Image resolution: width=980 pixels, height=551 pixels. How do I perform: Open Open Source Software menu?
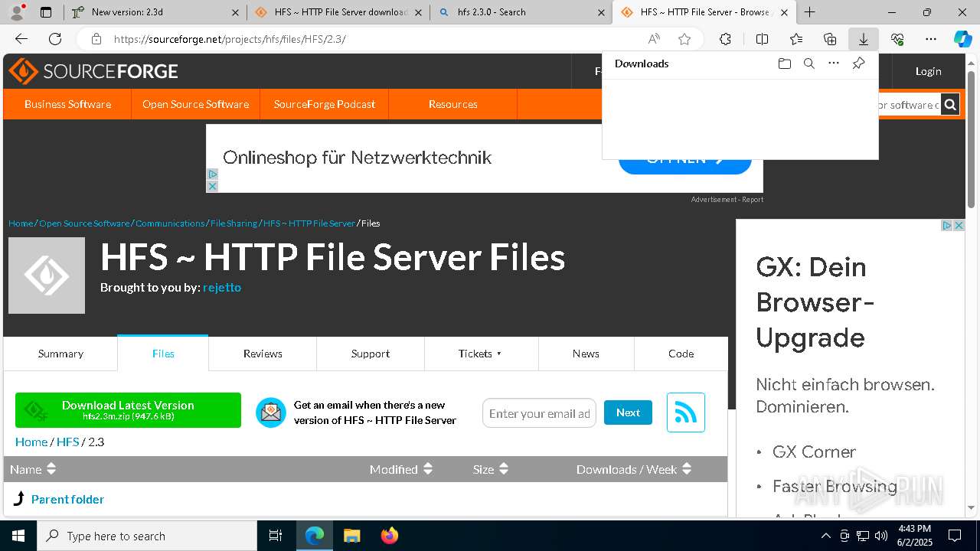click(x=195, y=104)
